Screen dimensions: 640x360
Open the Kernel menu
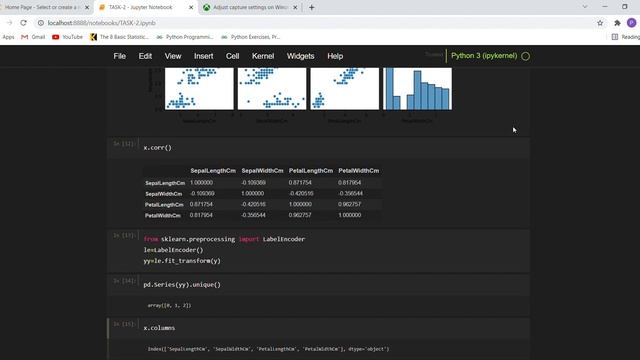(x=263, y=56)
